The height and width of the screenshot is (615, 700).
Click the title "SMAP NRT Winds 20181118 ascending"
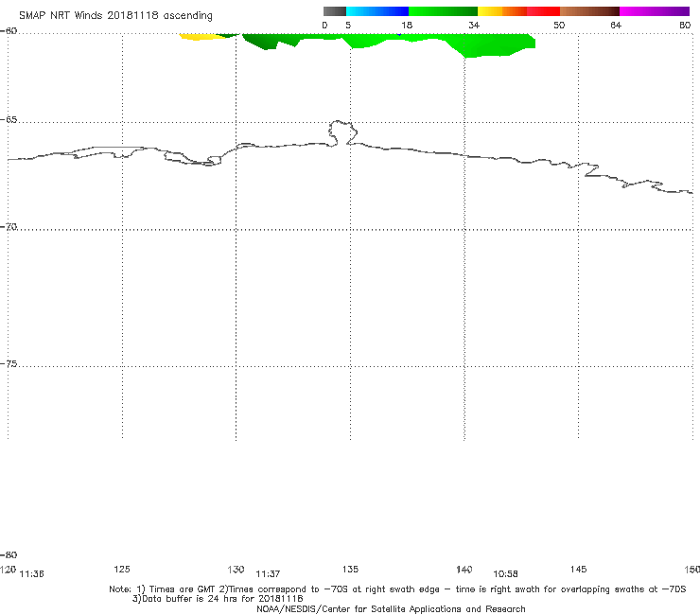pyautogui.click(x=115, y=15)
